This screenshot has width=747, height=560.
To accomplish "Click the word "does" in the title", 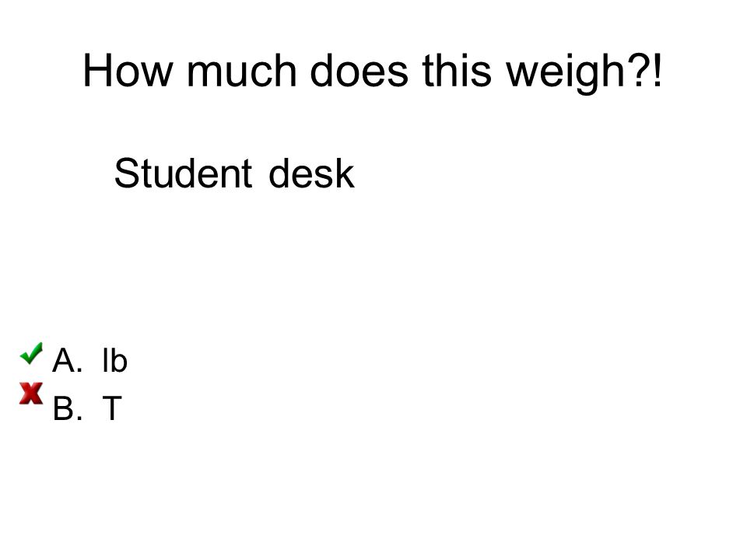I will 359,71.
